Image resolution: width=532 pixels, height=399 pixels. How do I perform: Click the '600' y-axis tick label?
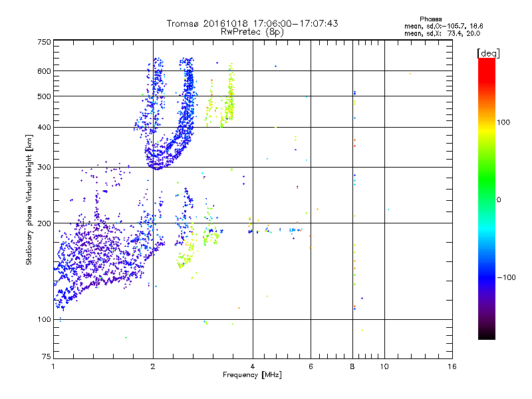tap(44, 71)
